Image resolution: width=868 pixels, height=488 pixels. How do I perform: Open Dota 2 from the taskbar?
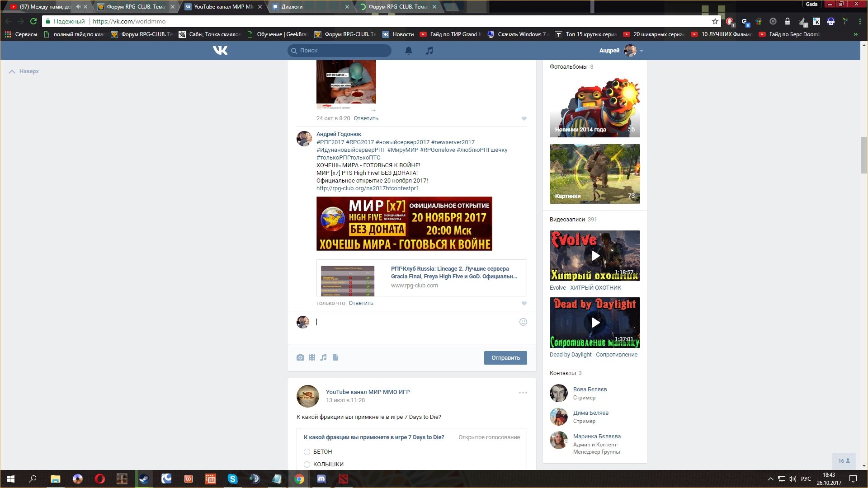point(344,479)
